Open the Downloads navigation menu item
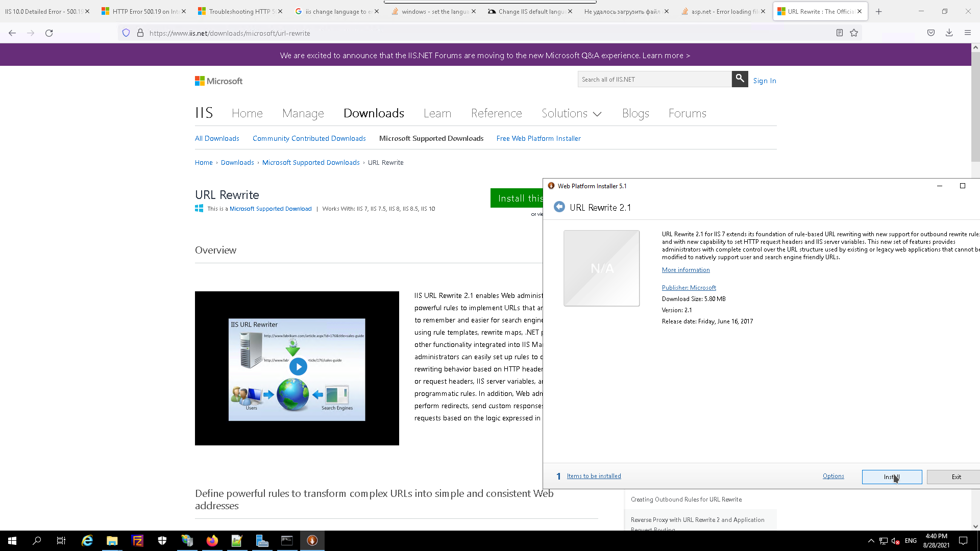This screenshot has height=551, width=980. pyautogui.click(x=374, y=113)
